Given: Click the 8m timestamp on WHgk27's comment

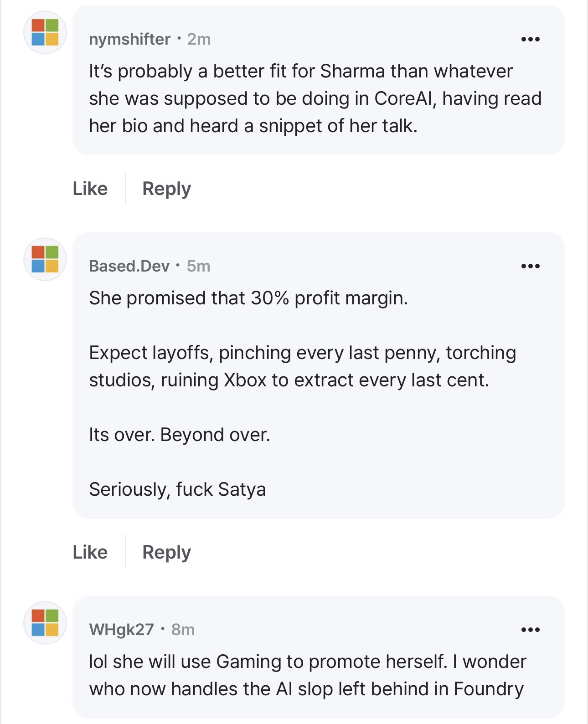Looking at the screenshot, I should (183, 630).
